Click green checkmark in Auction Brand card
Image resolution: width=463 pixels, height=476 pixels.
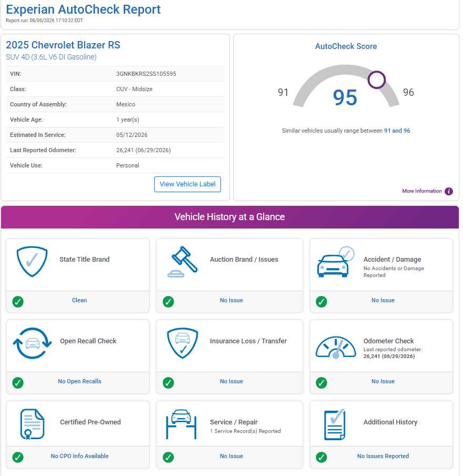168,302
